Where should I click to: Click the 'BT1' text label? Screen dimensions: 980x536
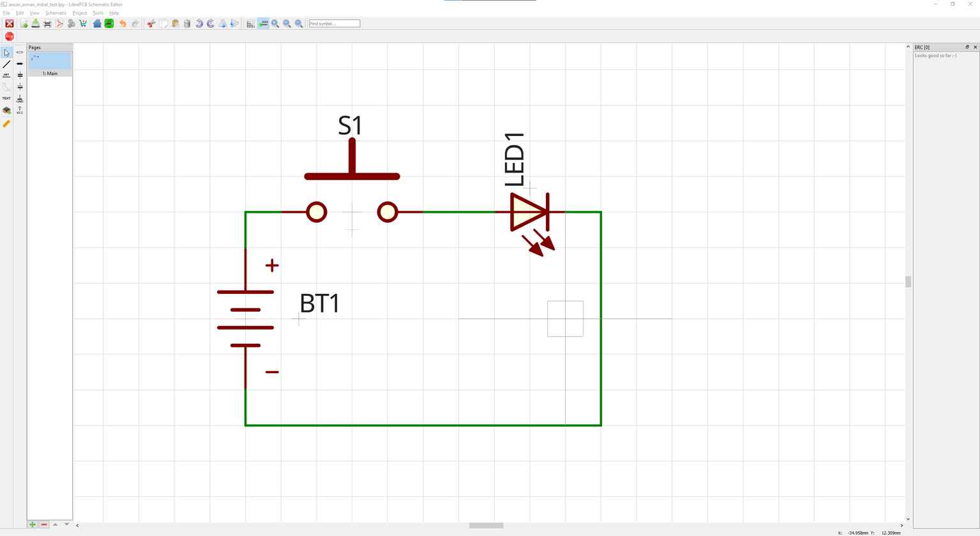320,303
